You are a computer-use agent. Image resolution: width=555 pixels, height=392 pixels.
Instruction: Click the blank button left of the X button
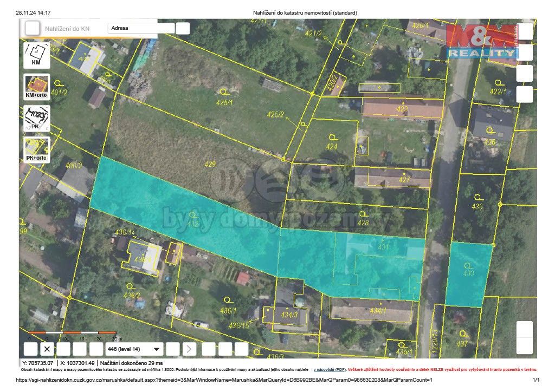click(x=31, y=349)
